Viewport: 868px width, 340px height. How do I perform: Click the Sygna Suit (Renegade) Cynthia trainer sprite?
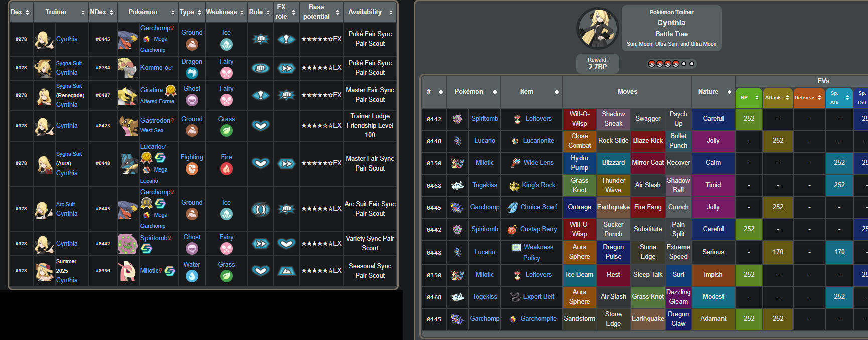[44, 95]
